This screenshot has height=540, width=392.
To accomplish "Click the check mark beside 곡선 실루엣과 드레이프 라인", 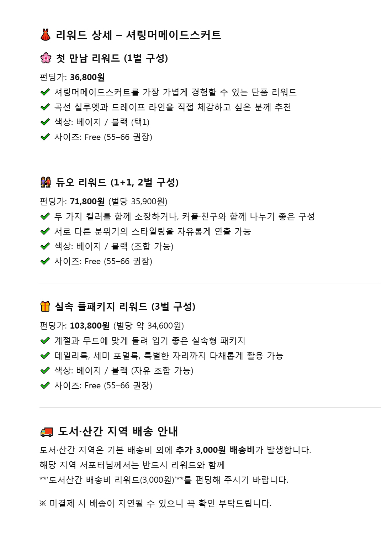I will (45, 107).
